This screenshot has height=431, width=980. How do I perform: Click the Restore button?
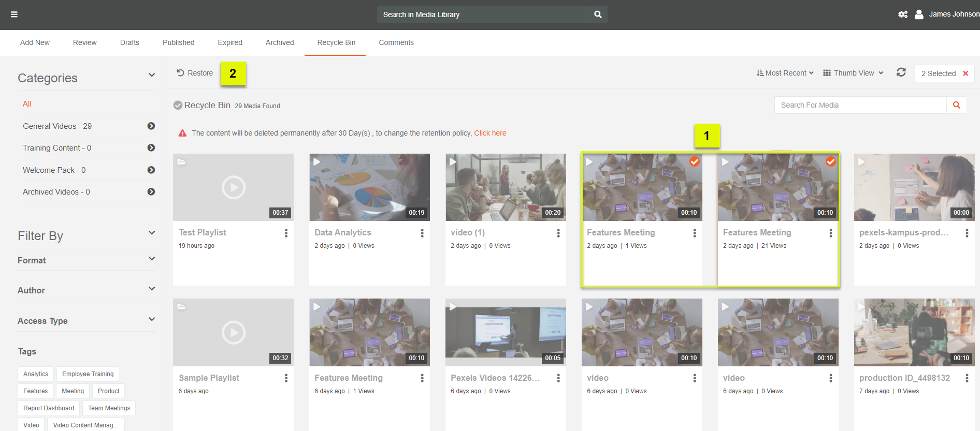coord(195,73)
